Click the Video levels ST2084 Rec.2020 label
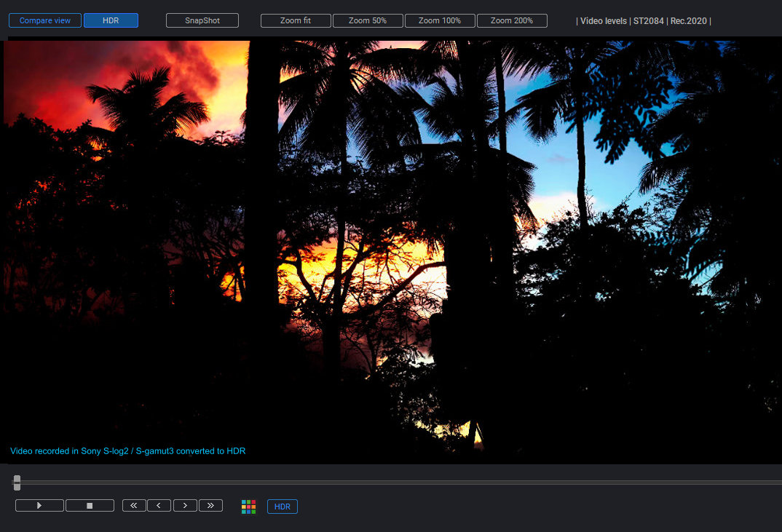 point(644,21)
